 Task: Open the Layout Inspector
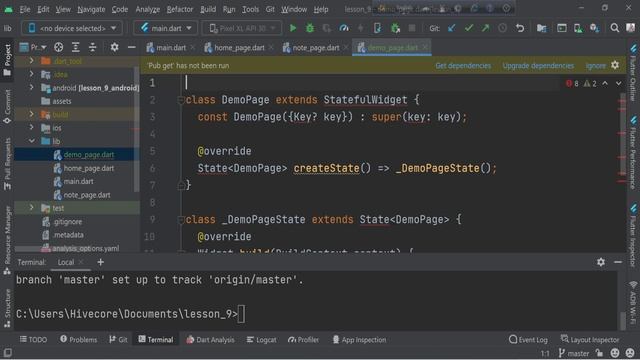click(590, 340)
